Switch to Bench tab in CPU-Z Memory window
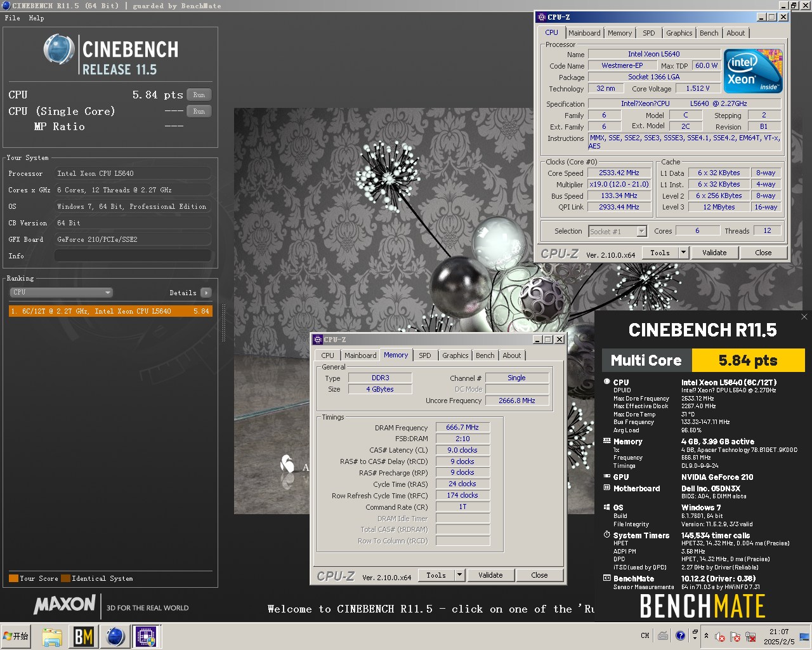The width and height of the screenshot is (812, 650). pos(485,355)
